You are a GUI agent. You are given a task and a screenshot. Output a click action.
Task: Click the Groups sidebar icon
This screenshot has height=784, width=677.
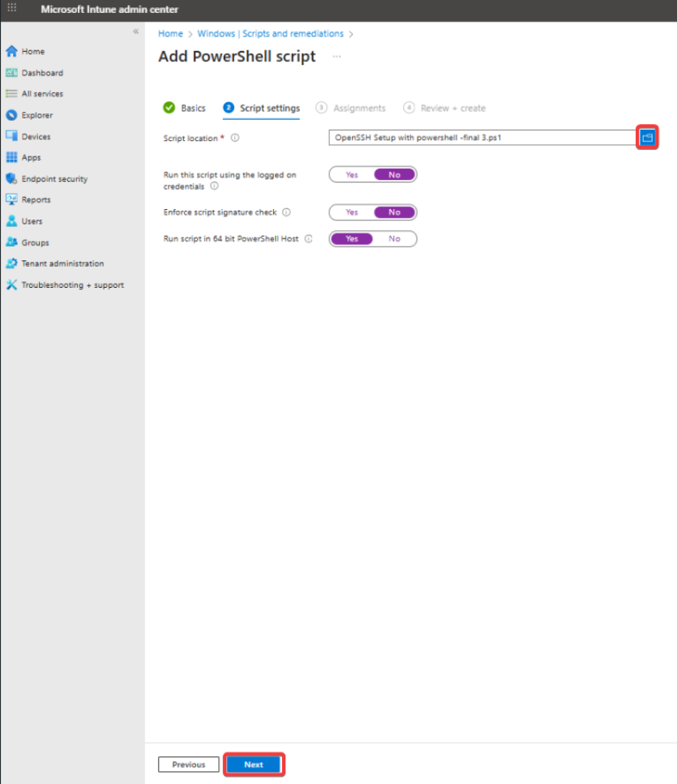[11, 242]
